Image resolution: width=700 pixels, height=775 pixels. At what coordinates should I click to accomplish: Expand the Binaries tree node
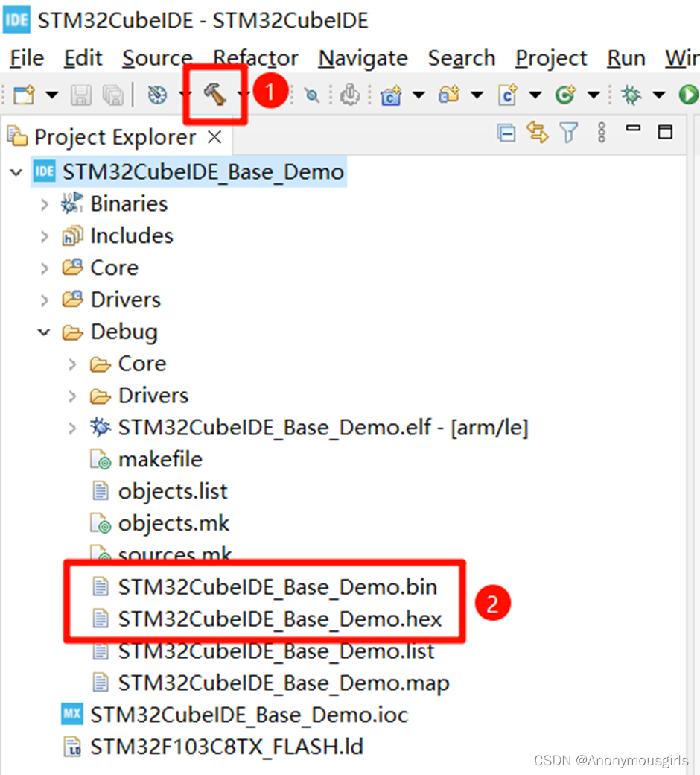click(x=43, y=203)
